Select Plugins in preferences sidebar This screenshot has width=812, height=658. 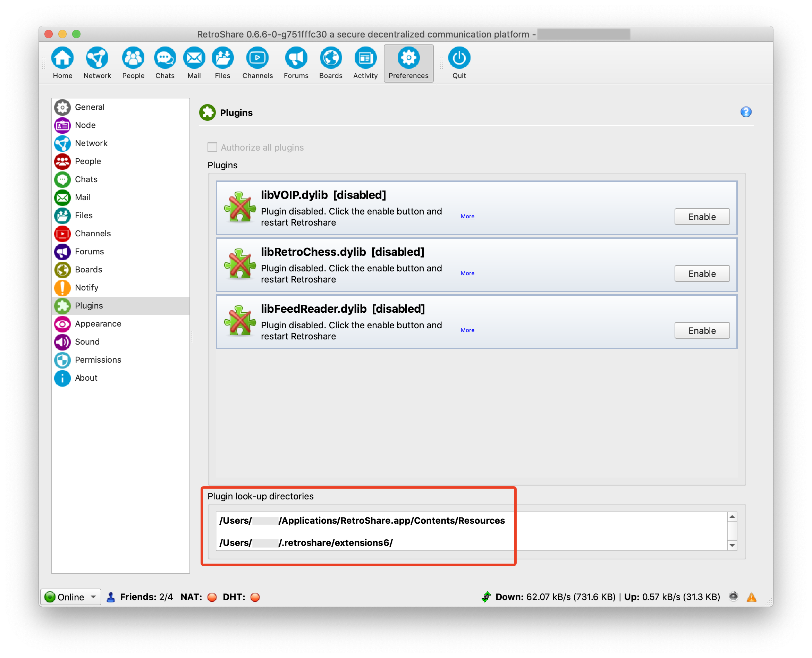click(x=120, y=306)
